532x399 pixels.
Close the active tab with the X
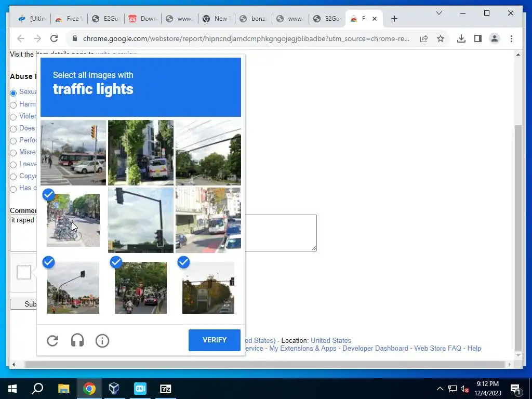[375, 19]
